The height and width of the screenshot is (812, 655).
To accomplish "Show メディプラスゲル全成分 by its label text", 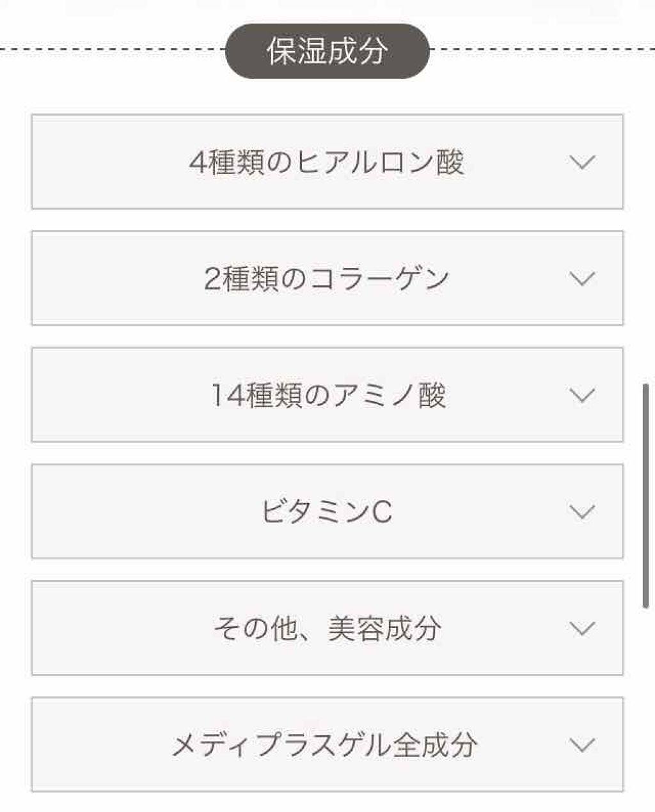I will tap(324, 745).
